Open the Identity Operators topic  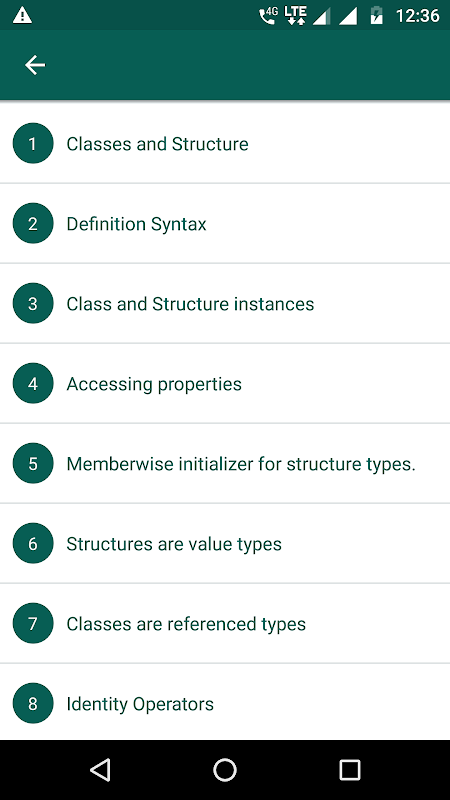(x=225, y=703)
